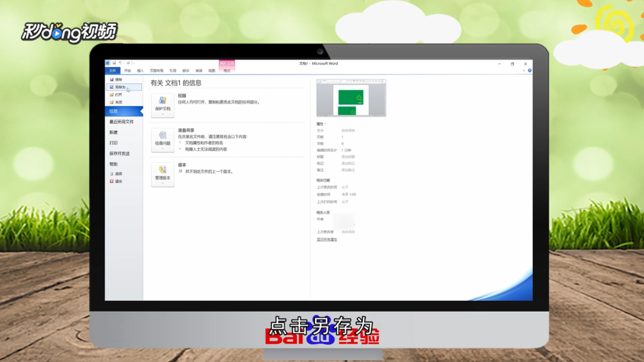Click the 添加标记 tags field
Viewport: 644px width, 362px height.
tap(348, 163)
